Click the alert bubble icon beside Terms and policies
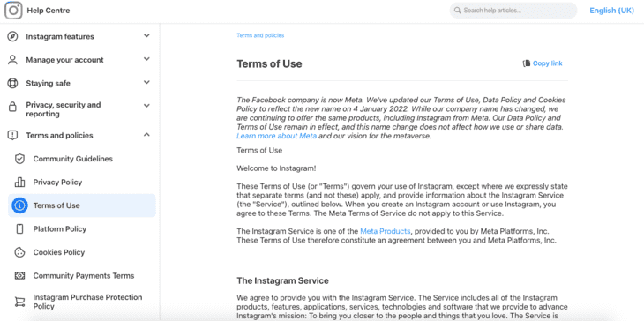 pos(12,136)
